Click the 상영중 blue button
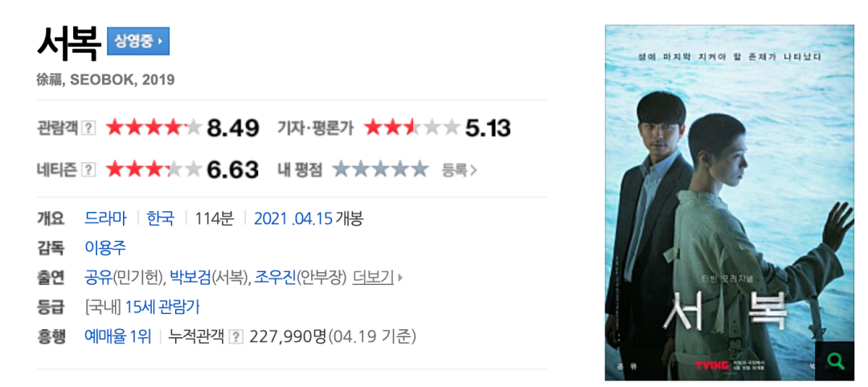This screenshot has width=868, height=387. click(138, 41)
